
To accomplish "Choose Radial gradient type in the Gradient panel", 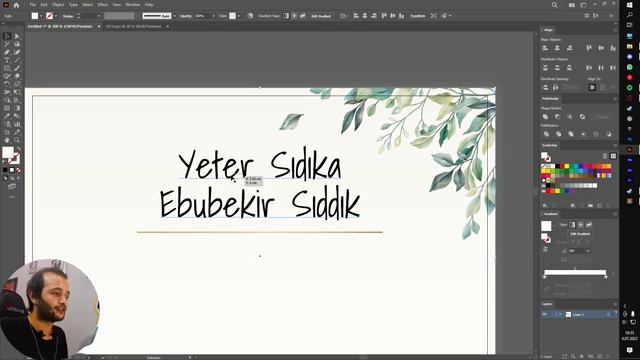I will 580,224.
